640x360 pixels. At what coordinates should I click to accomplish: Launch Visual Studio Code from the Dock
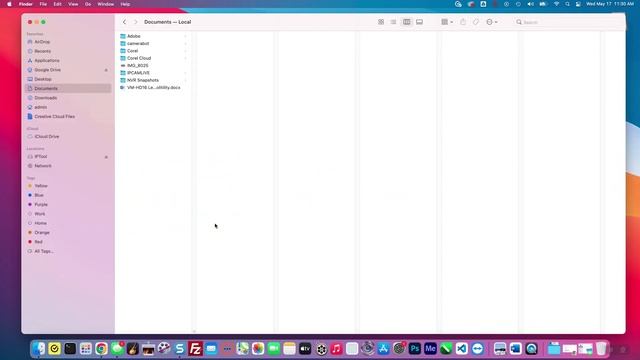coord(462,349)
